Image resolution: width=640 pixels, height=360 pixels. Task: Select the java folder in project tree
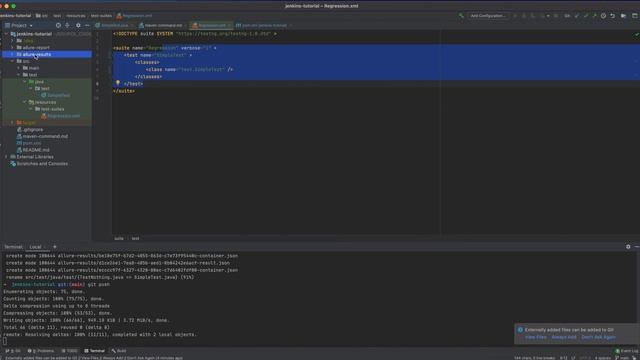click(39, 82)
